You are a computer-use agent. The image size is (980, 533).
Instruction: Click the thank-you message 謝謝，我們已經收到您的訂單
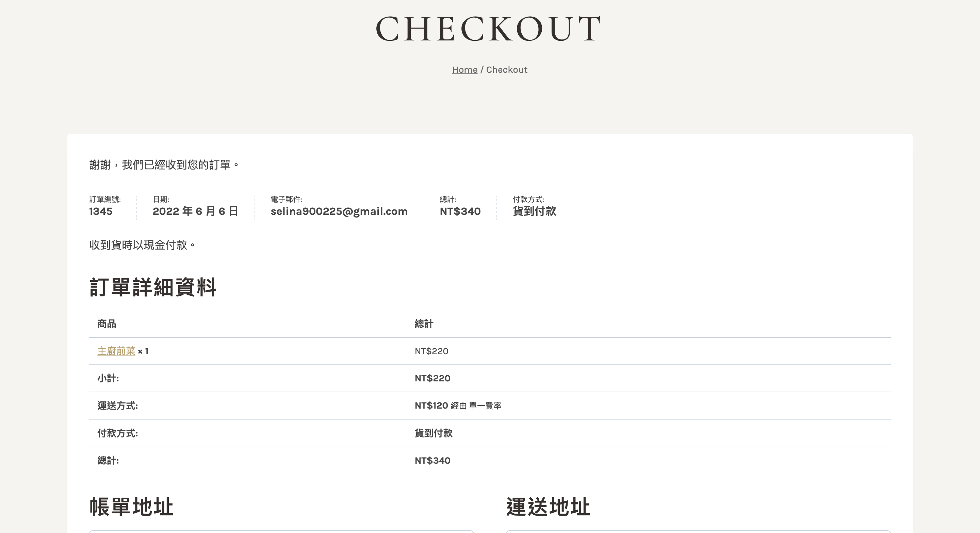[164, 165]
